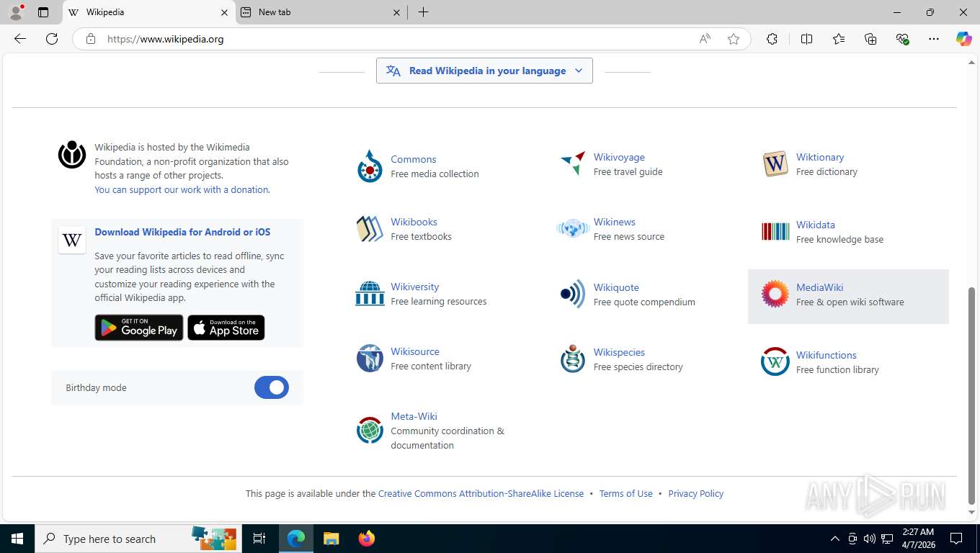Switch to the New tab tab

[321, 12]
